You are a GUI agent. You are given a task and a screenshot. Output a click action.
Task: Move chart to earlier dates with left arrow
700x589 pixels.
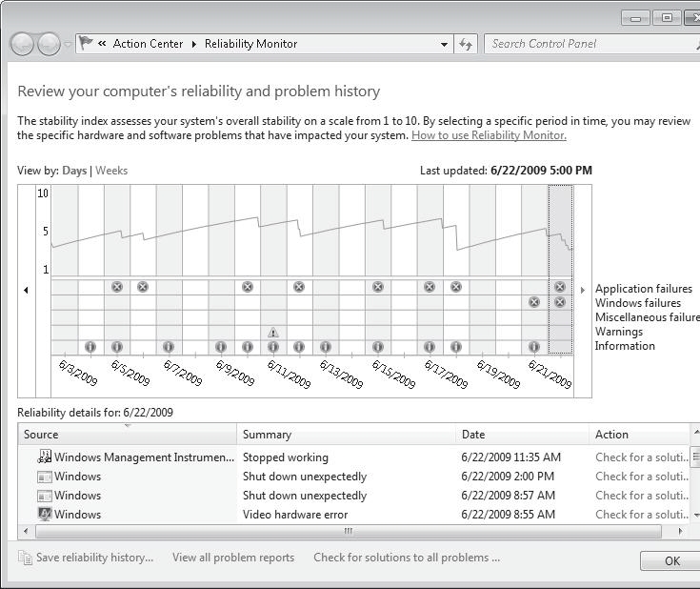pos(26,290)
